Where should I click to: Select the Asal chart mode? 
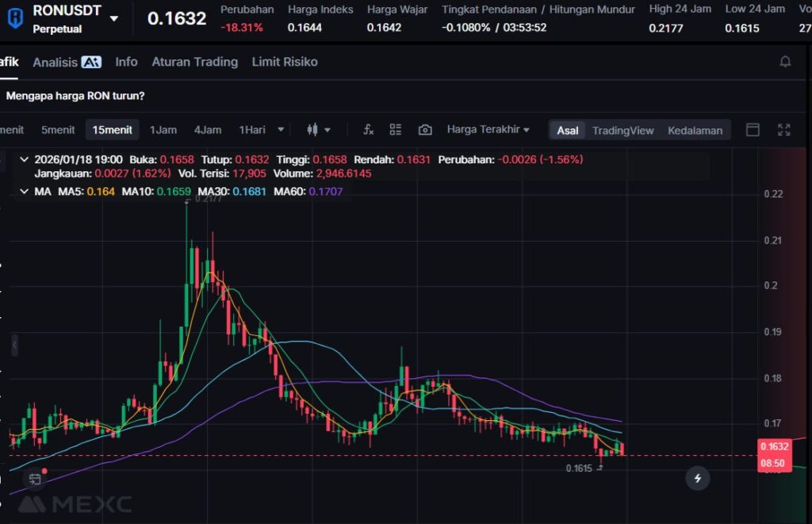pos(567,130)
